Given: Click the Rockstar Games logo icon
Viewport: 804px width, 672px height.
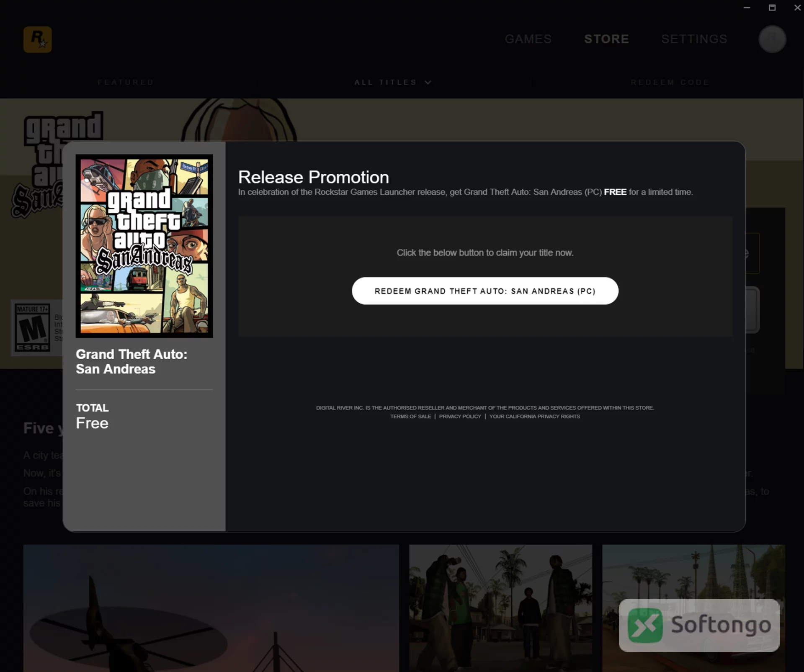Looking at the screenshot, I should tap(38, 40).
